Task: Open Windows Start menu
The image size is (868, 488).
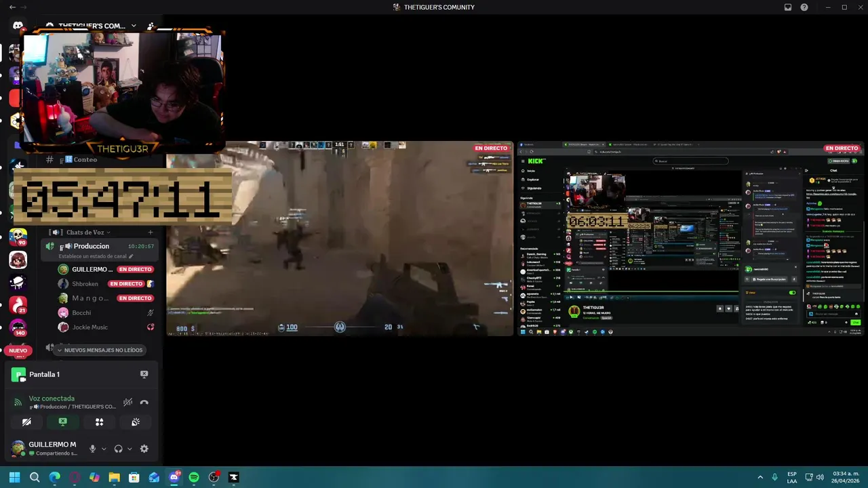Action: 14,477
